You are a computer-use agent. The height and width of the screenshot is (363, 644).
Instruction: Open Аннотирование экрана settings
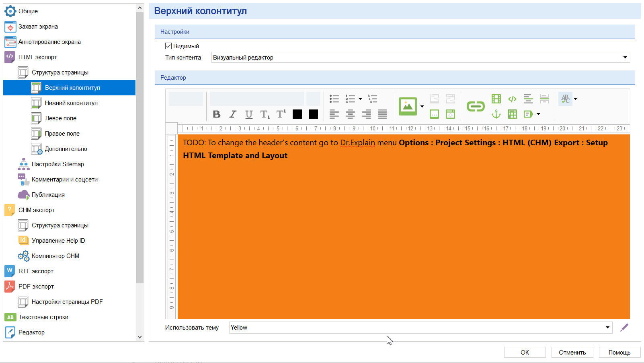(49, 42)
